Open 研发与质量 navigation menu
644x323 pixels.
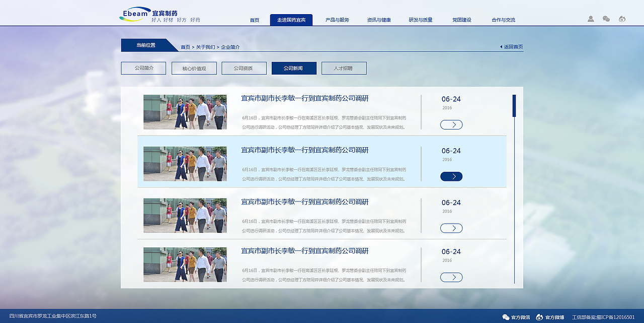(421, 20)
